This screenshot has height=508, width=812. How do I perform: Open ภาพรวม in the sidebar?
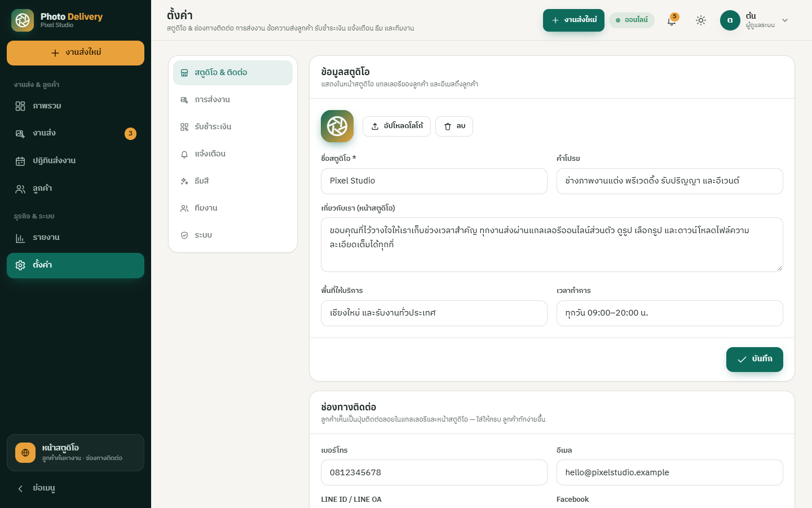click(76, 106)
